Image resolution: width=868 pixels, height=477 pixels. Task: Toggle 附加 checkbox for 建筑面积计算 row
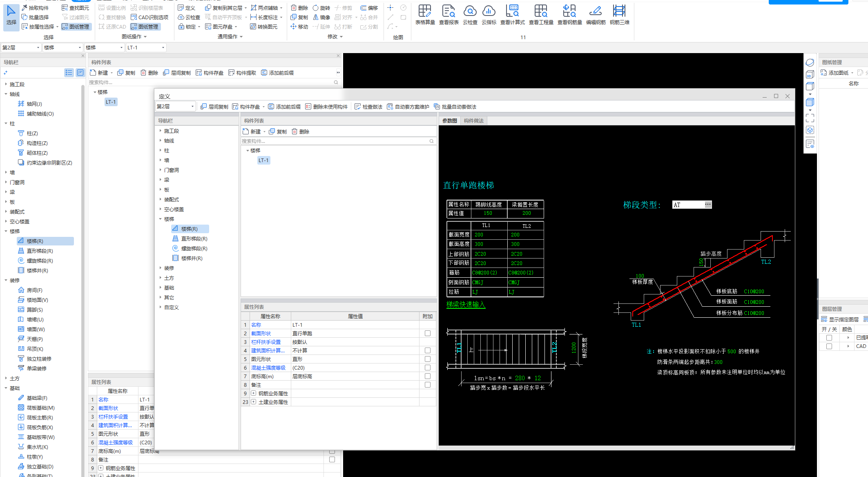[x=428, y=350]
